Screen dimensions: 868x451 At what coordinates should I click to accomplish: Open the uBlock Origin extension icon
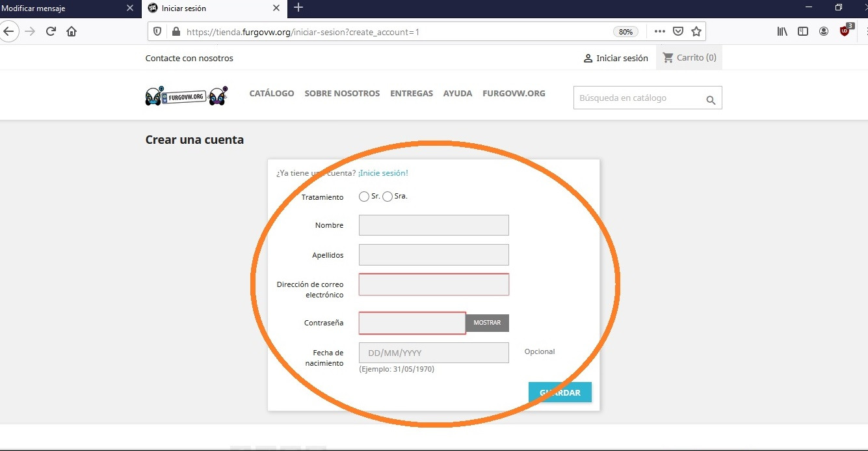tap(845, 30)
